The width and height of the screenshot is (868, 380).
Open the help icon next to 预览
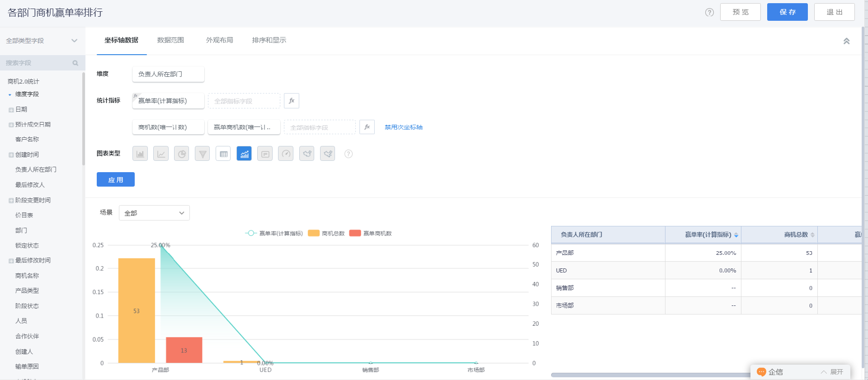tap(710, 12)
